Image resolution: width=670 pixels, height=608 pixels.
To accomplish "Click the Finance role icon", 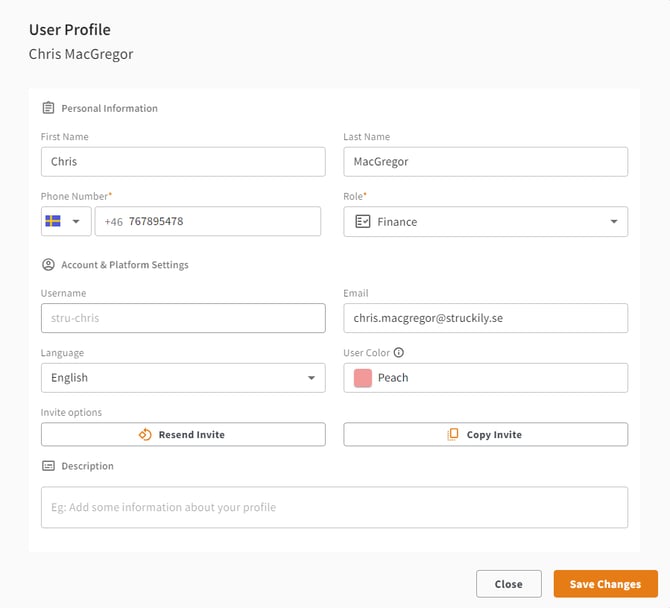I will [x=362, y=222].
